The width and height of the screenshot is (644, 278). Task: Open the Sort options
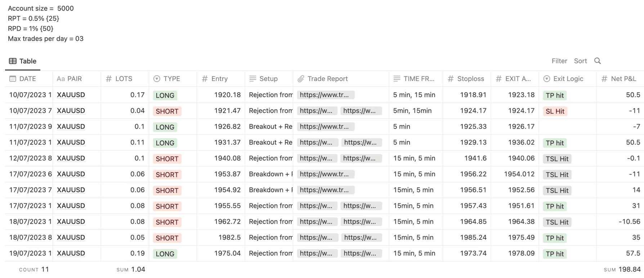pos(580,61)
